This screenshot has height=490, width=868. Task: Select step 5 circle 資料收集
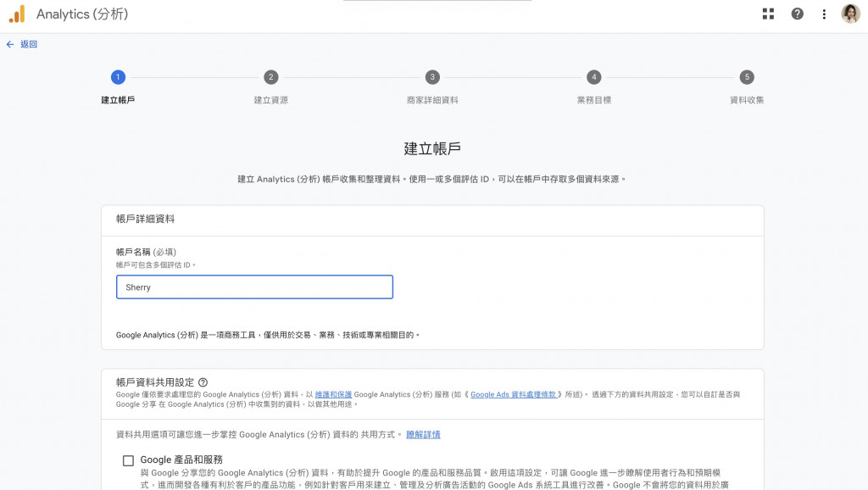coord(747,77)
